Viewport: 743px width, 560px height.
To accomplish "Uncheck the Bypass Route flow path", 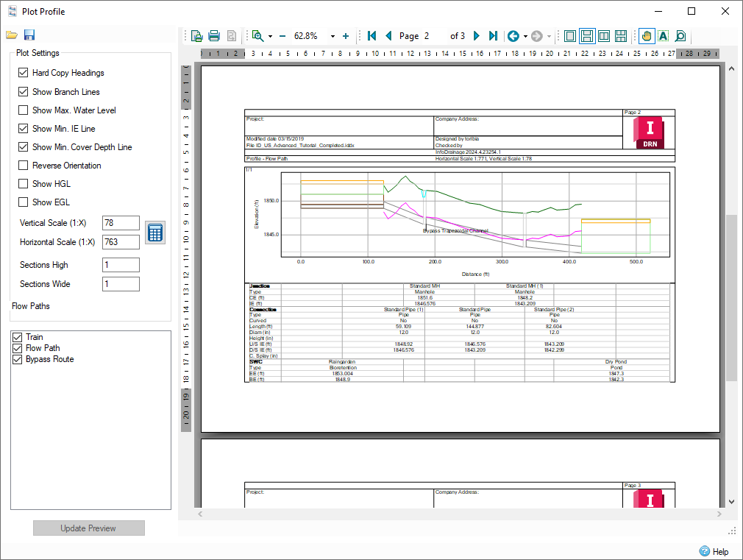I will 18,359.
